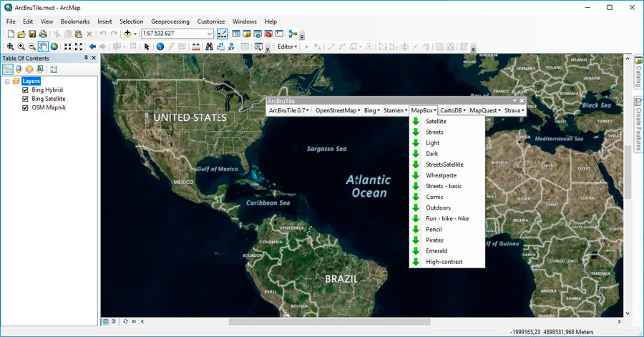Refresh the map view
This screenshot has width=644, height=337.
tap(126, 321)
